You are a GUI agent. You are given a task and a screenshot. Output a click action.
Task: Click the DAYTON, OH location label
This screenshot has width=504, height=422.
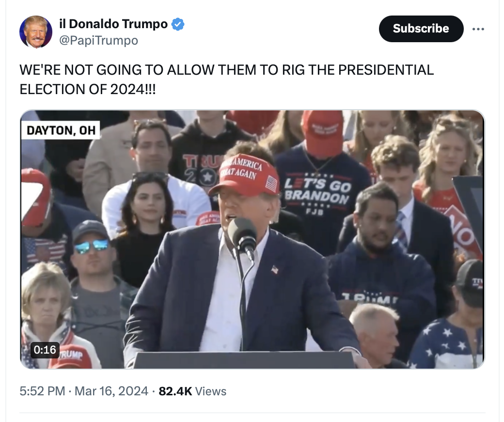[61, 130]
